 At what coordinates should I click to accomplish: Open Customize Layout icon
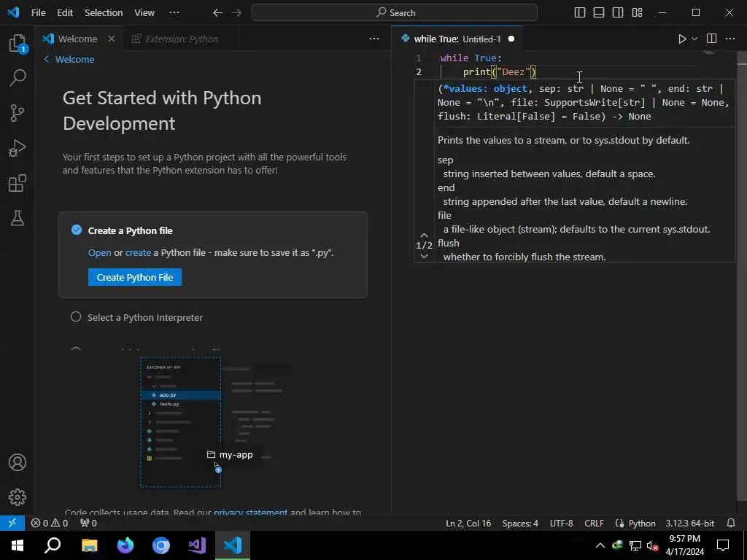tap(638, 12)
